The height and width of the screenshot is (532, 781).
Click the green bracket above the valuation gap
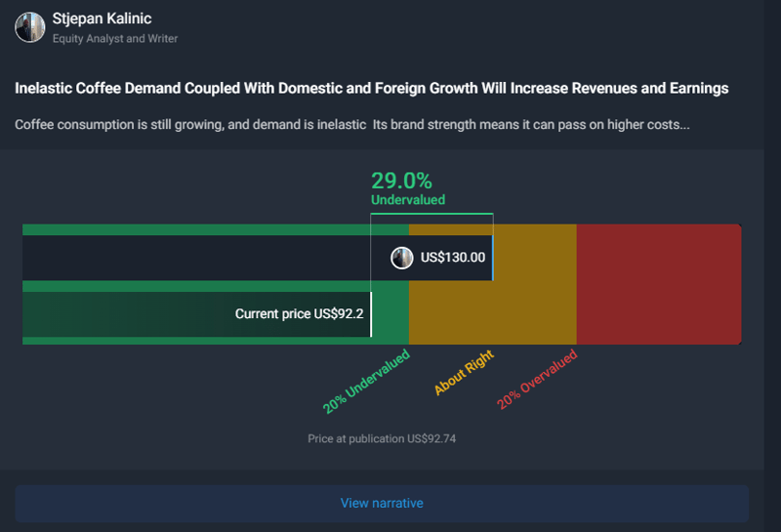coord(432,214)
